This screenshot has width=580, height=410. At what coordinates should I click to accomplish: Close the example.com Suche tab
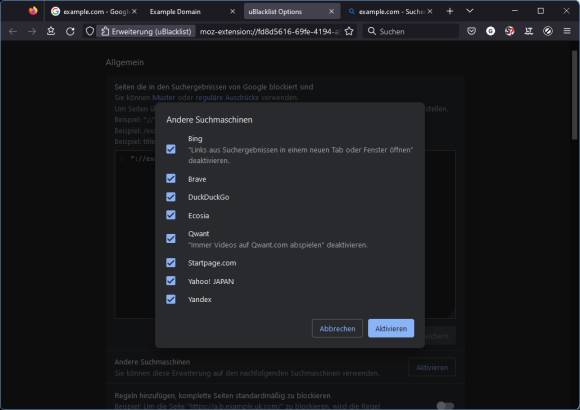(x=430, y=11)
